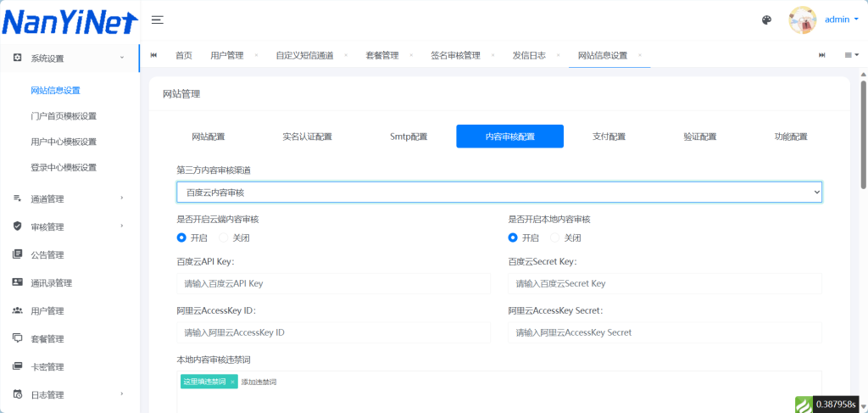Open the admin user dropdown

pos(842,20)
